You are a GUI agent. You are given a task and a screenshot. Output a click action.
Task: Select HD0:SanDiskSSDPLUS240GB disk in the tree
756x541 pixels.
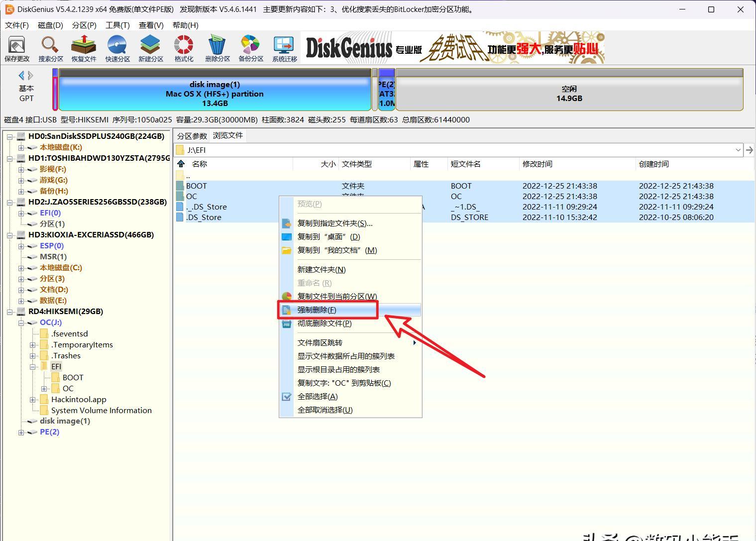pos(96,136)
